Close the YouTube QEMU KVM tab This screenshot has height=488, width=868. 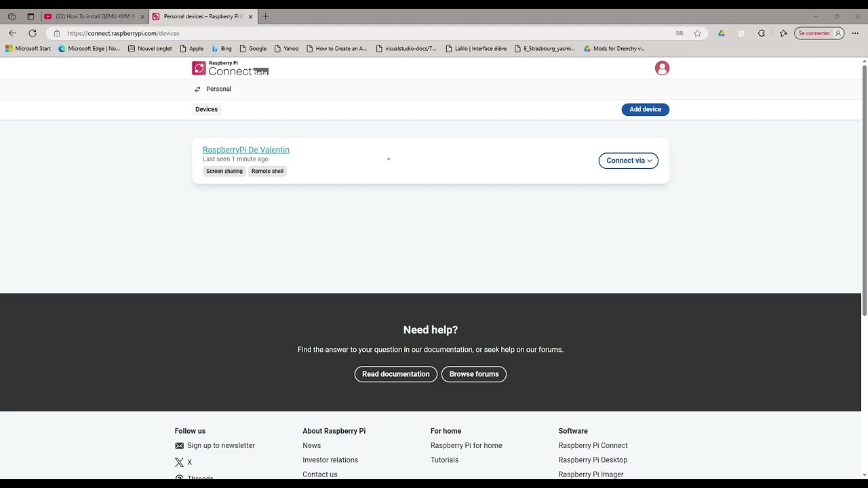(142, 16)
